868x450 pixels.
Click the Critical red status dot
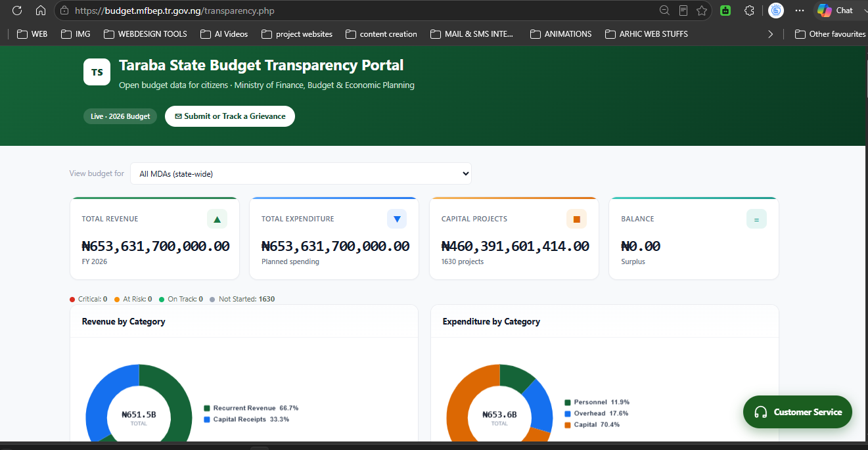(72, 300)
